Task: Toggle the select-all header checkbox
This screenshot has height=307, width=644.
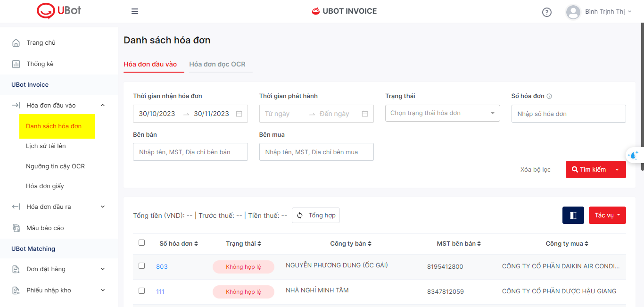Action: tap(142, 243)
